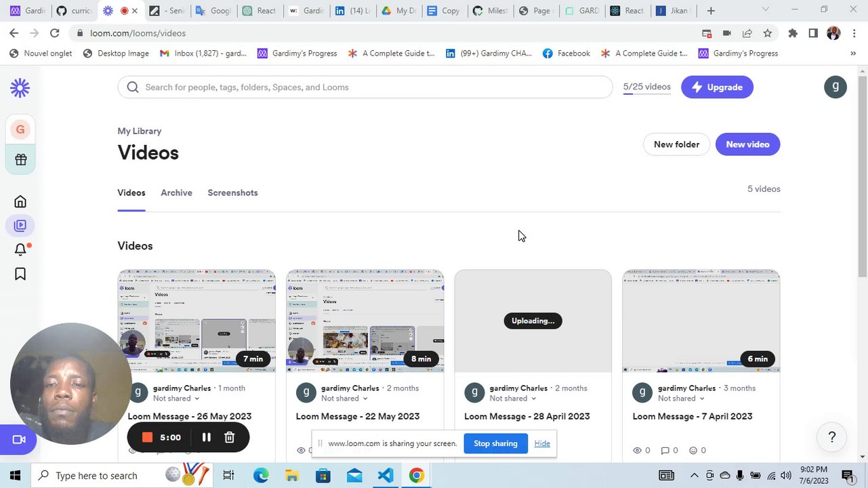Open the 22 May 2023 video thumbnail
The height and width of the screenshot is (488, 868).
[x=365, y=321]
